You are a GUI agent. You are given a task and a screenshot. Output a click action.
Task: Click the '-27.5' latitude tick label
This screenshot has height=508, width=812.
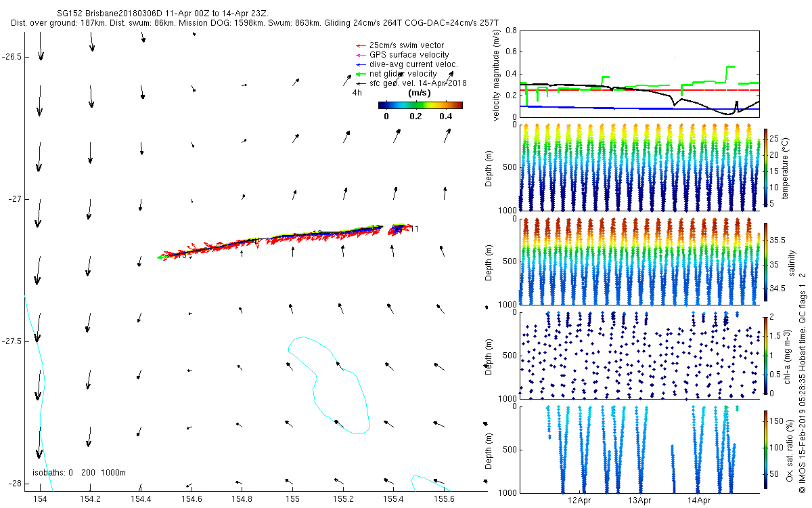[x=12, y=341]
